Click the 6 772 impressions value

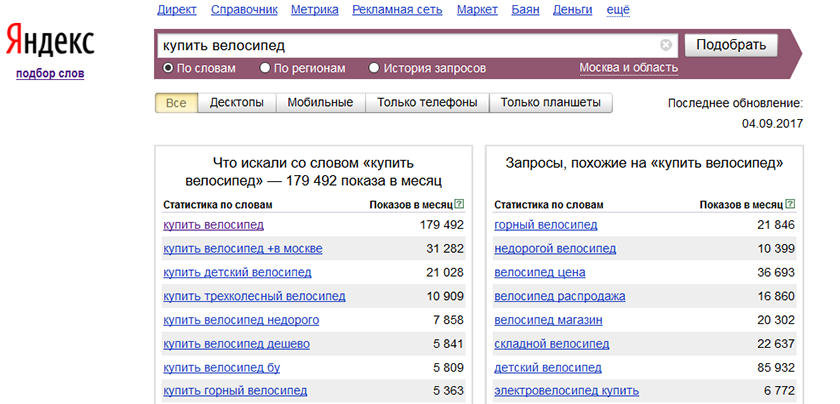pyautogui.click(x=779, y=391)
